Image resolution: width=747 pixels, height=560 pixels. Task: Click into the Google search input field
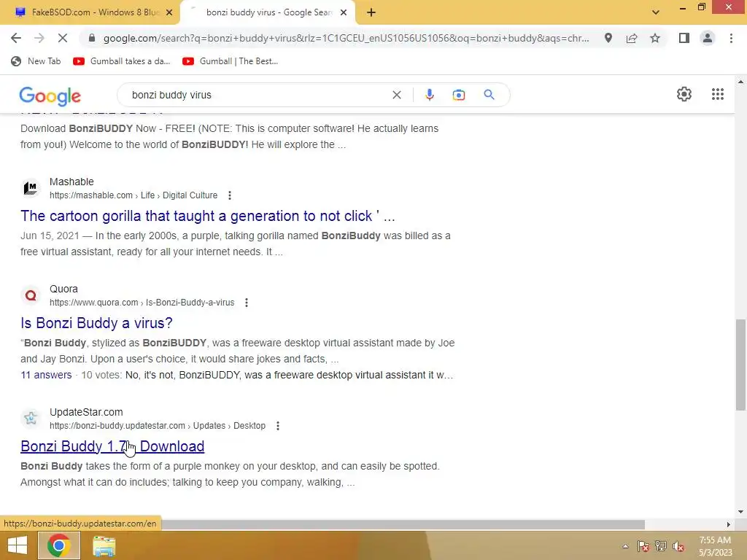coord(258,95)
